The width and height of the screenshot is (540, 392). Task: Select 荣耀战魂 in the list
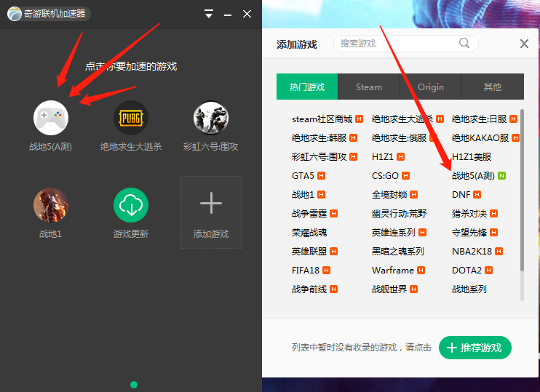(x=309, y=233)
